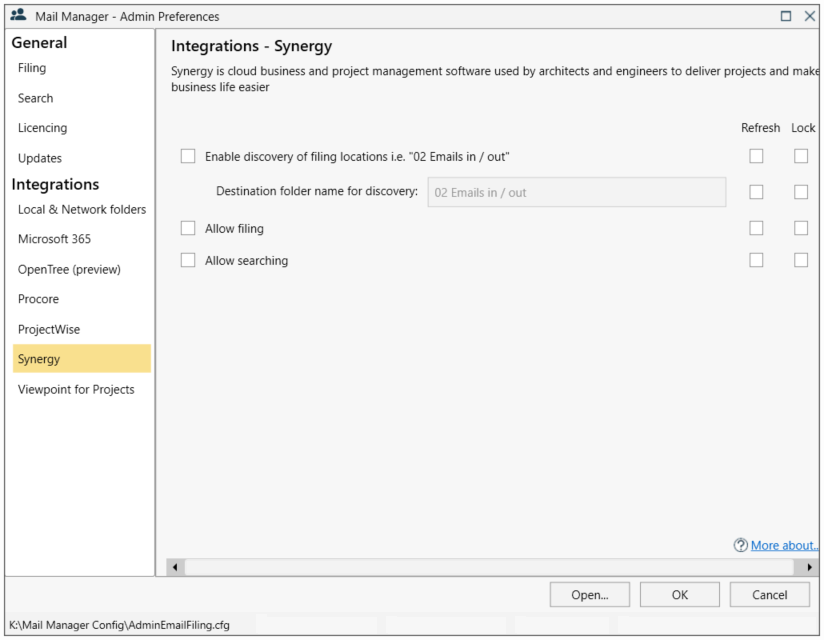
Task: Enable the Allow searching option
Action: click(x=187, y=260)
